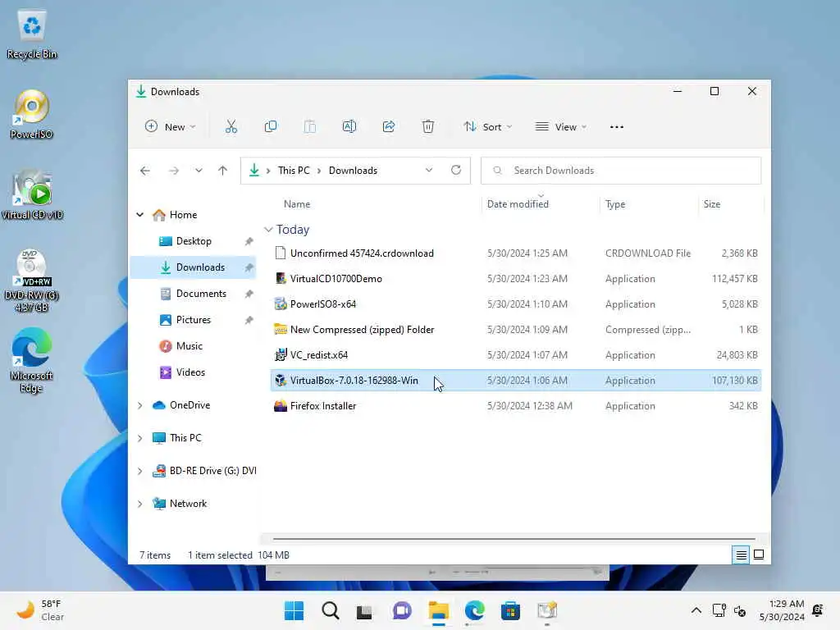Open Quick Settings via the volume tray icon
840x630 pixels.
(x=741, y=610)
